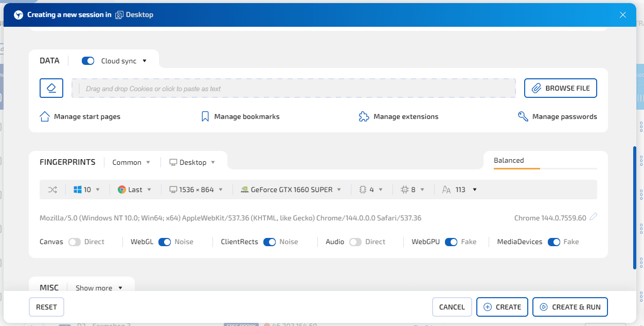Open the Common fingerprints dropdown

[x=132, y=162]
